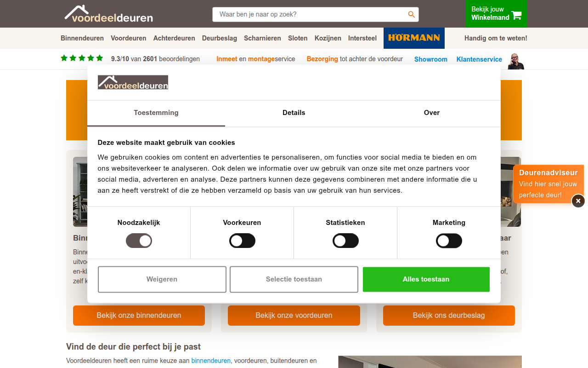588x368 pixels.
Task: Click 'Inmeet en montageservice' text
Action: [x=256, y=59]
